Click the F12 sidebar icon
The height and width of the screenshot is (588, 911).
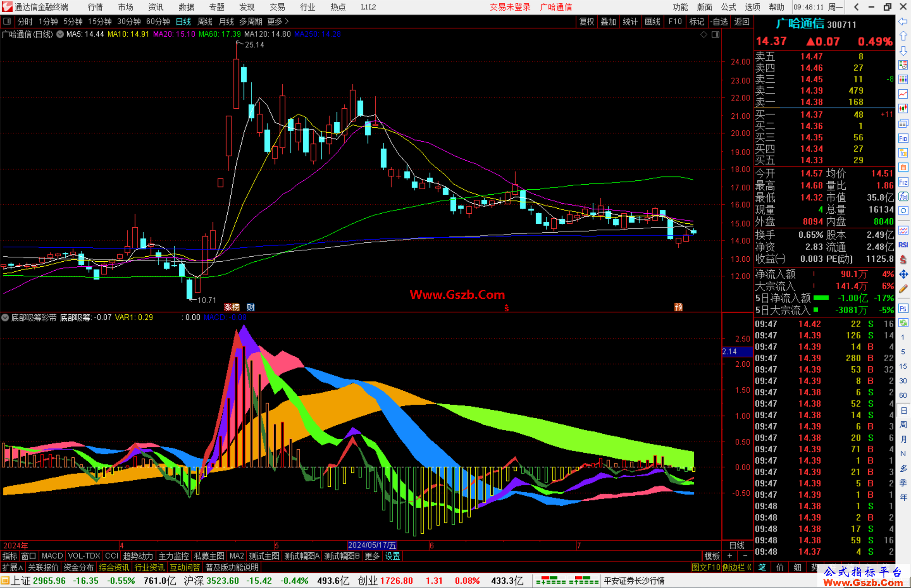[x=903, y=182]
